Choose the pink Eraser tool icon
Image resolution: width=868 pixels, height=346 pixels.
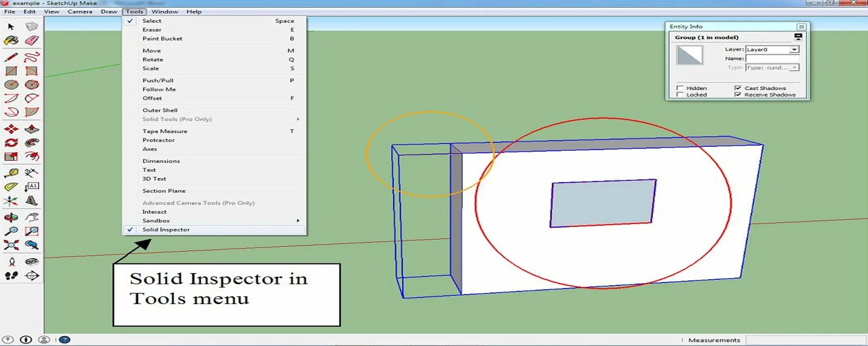pyautogui.click(x=32, y=41)
